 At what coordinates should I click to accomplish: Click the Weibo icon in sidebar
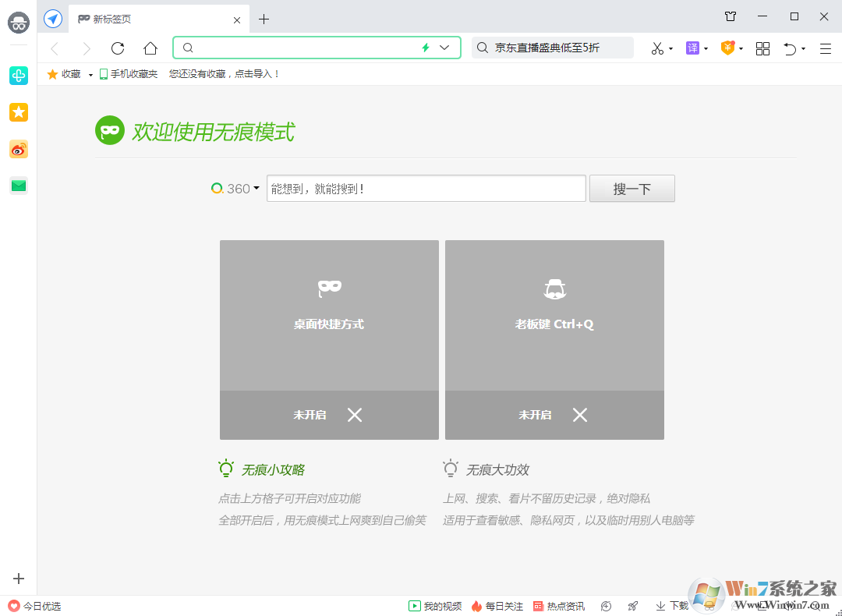tap(18, 149)
